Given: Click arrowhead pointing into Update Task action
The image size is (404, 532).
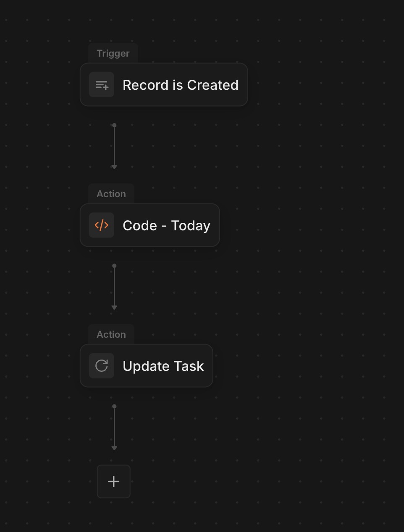Looking at the screenshot, I should tap(114, 308).
